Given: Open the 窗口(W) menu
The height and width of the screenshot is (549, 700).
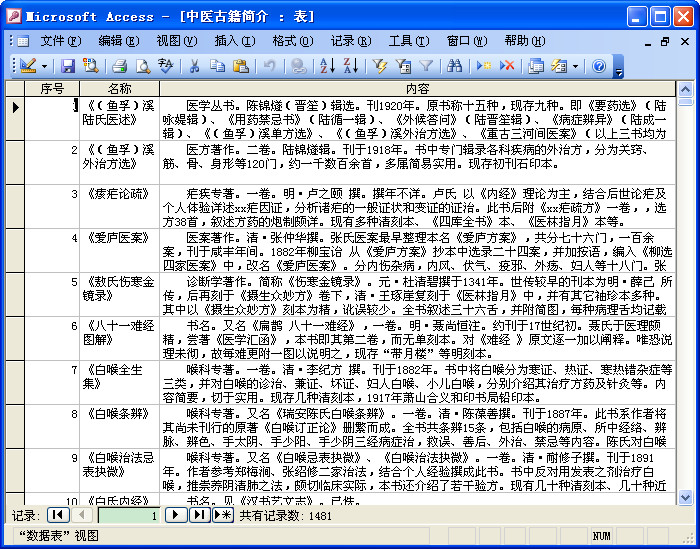Looking at the screenshot, I should click(x=467, y=41).
